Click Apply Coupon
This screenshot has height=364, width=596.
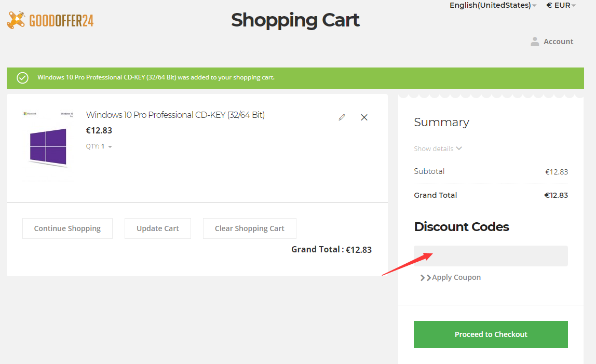point(456,277)
